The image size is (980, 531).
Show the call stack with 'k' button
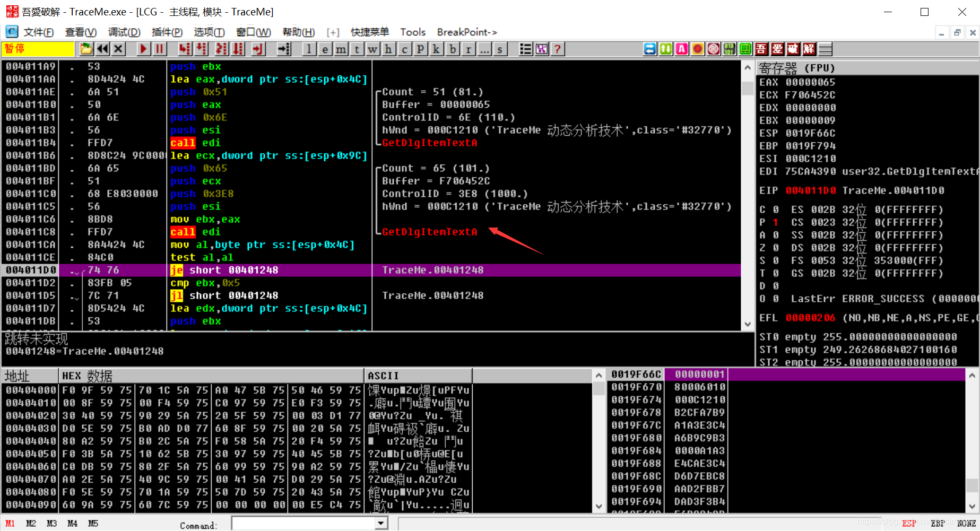tap(437, 49)
